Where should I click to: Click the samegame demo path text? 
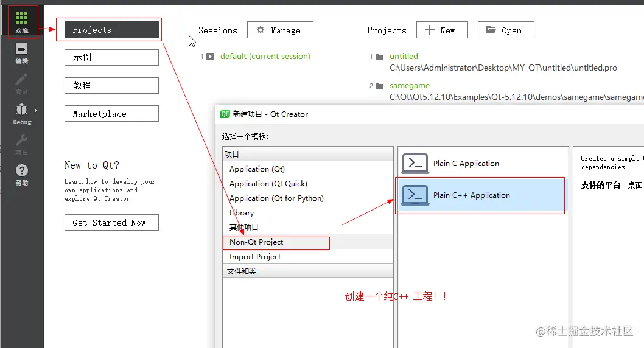pos(517,97)
